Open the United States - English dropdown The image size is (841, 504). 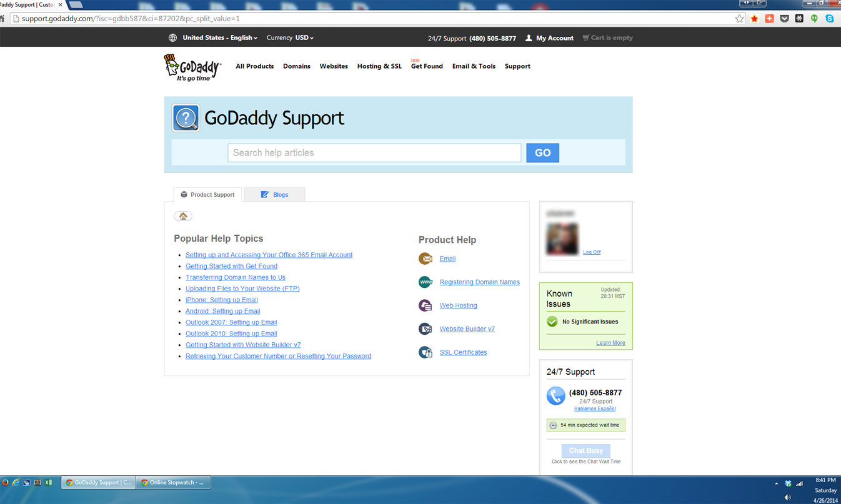click(219, 38)
